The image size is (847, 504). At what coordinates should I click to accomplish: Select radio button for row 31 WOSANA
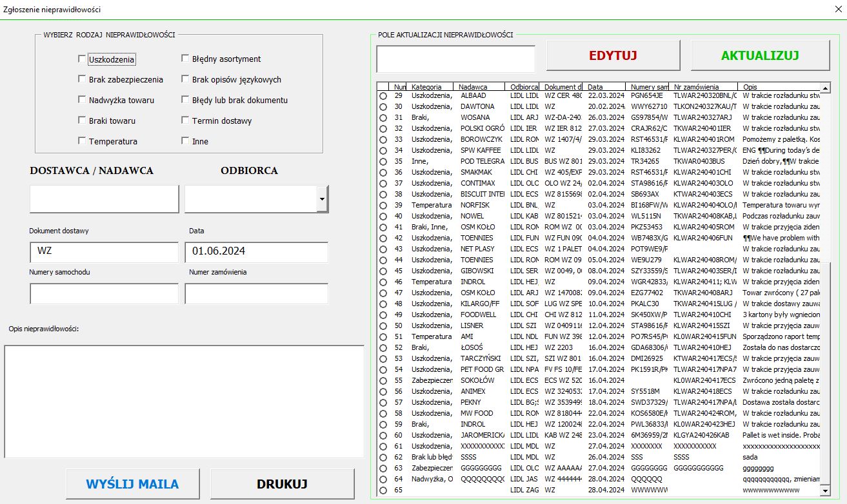(x=383, y=118)
